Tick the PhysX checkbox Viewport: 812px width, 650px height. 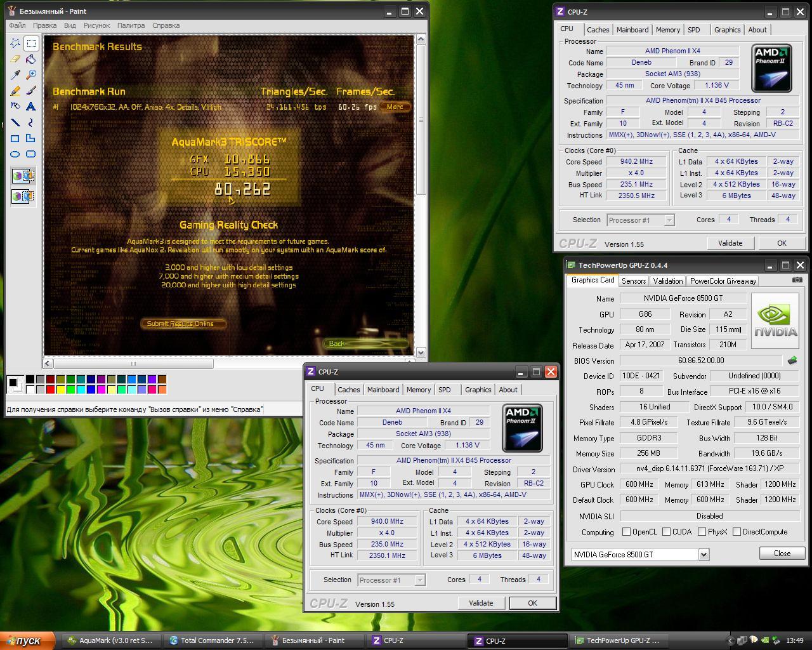click(702, 532)
